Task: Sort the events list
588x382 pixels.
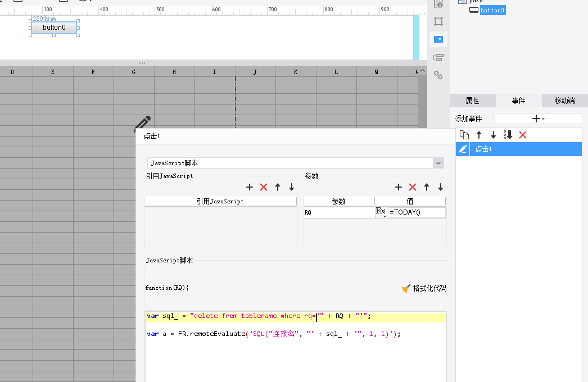Action: click(508, 135)
